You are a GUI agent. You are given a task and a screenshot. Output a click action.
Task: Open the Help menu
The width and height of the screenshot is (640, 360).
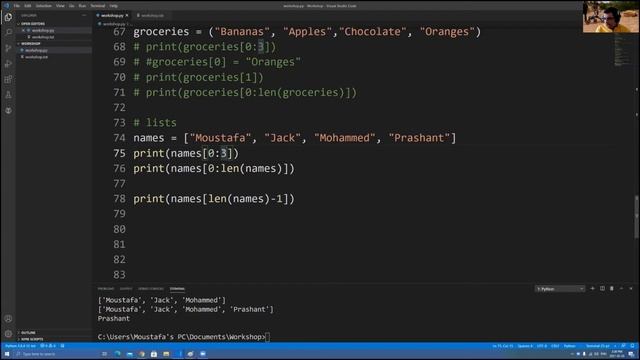click(x=113, y=6)
